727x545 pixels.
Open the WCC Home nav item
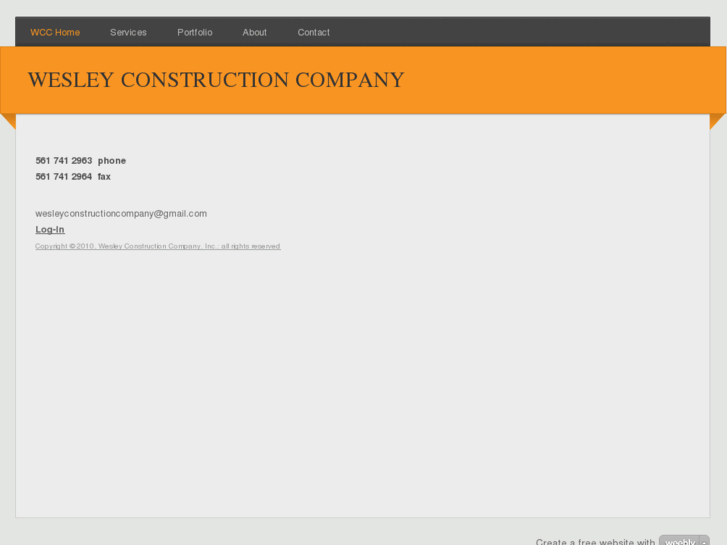click(x=55, y=32)
